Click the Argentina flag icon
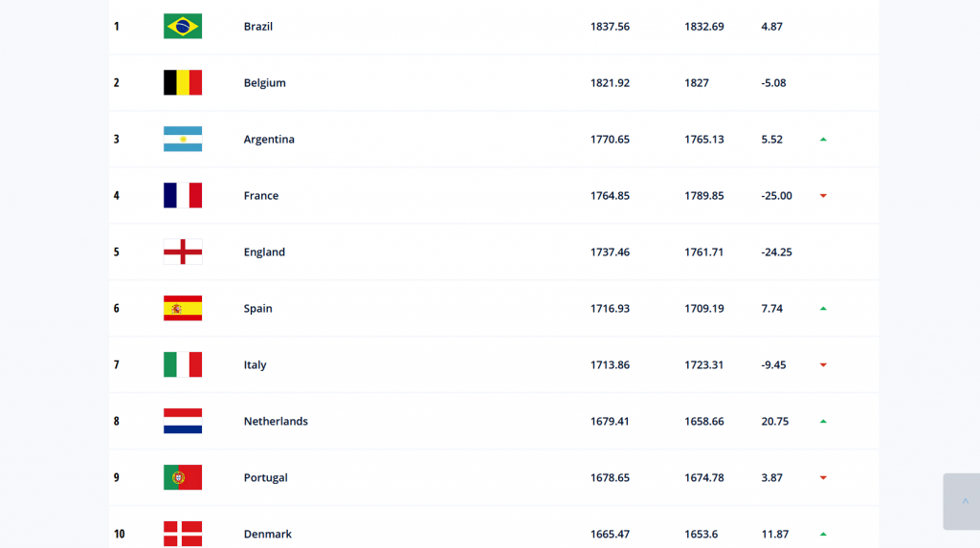 (183, 139)
